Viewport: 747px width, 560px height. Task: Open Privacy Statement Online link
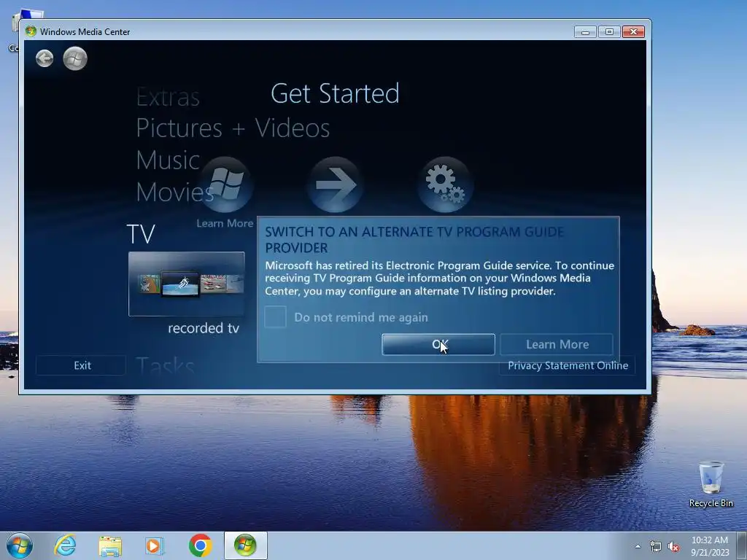(568, 366)
